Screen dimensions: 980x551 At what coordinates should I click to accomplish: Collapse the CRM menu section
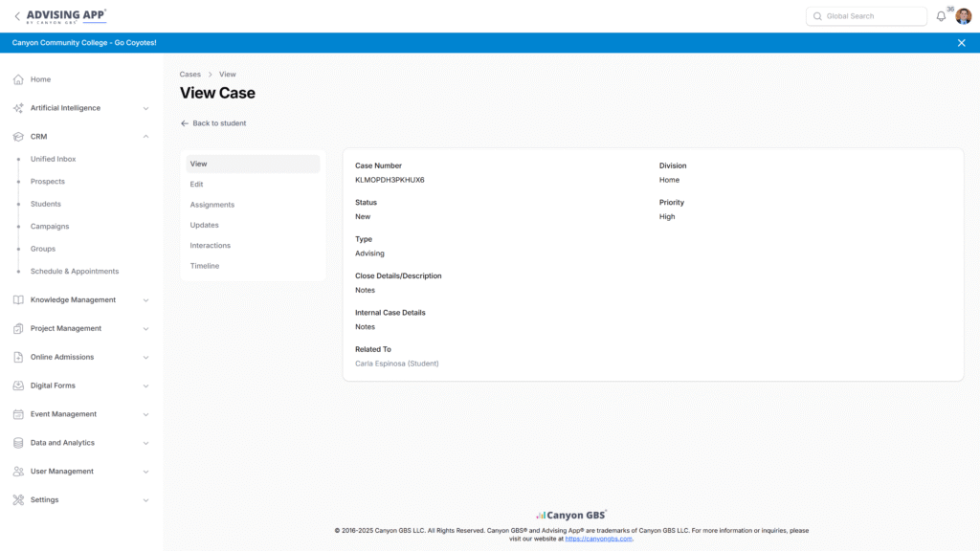tap(145, 137)
